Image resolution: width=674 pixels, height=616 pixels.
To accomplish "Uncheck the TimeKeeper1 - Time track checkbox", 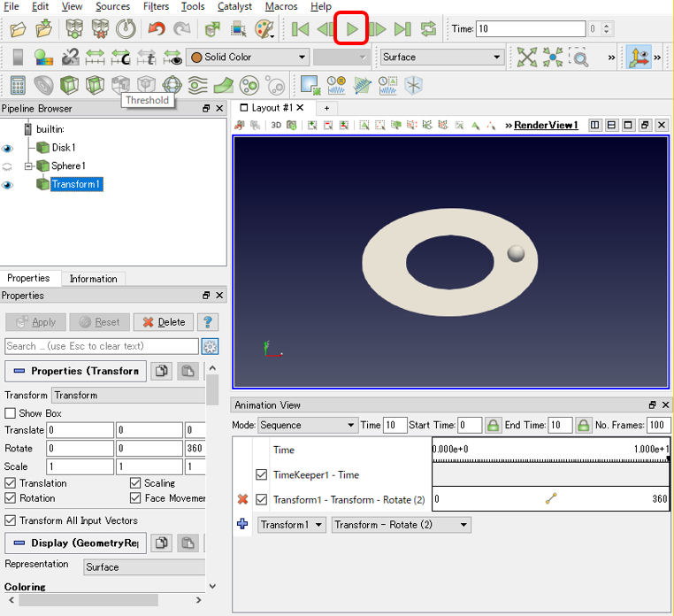I will coord(261,475).
